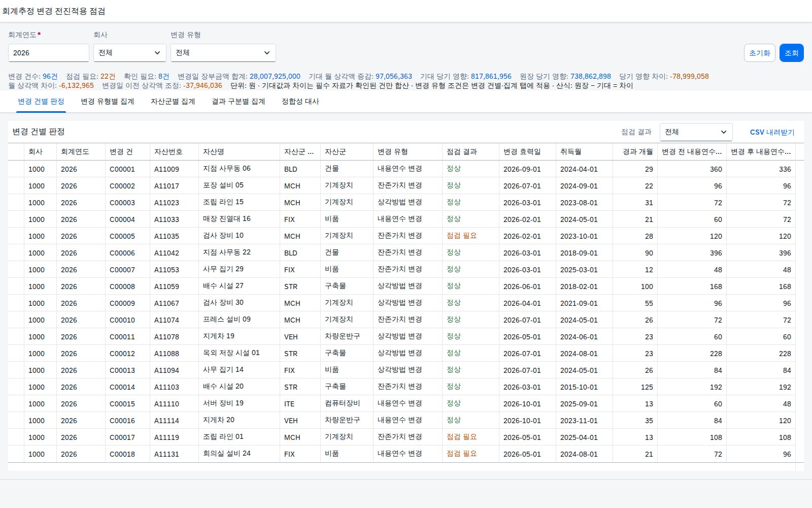Click asset name 서버 장비 19
Viewport: 812px width, 508px height.
point(223,403)
